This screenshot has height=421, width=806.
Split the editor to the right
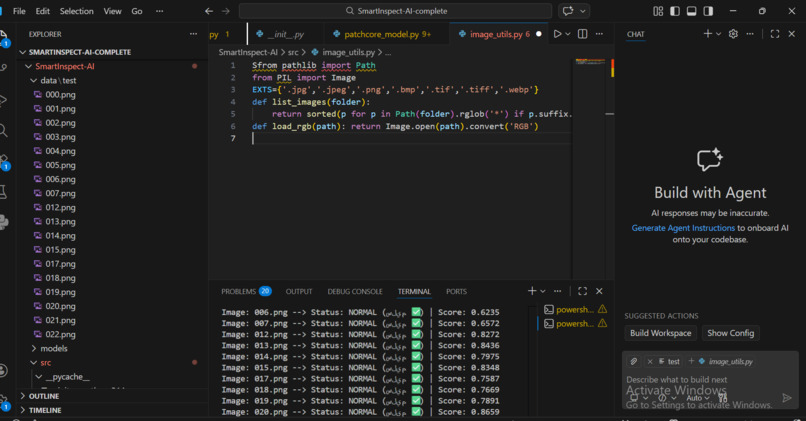[x=582, y=34]
